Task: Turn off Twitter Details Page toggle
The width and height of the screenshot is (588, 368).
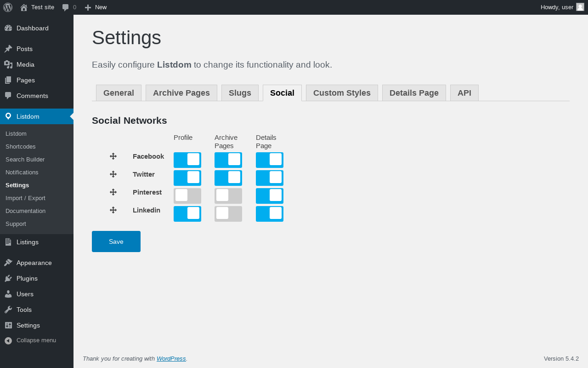Action: pyautogui.click(x=270, y=178)
